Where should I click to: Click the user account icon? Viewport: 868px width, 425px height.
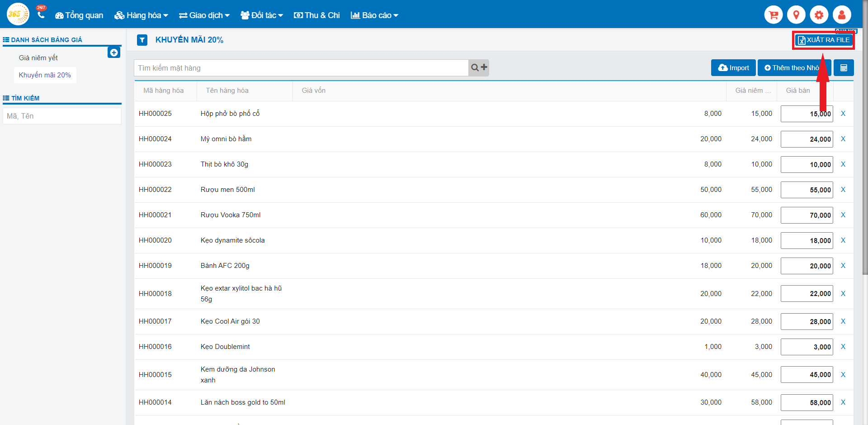tap(841, 15)
